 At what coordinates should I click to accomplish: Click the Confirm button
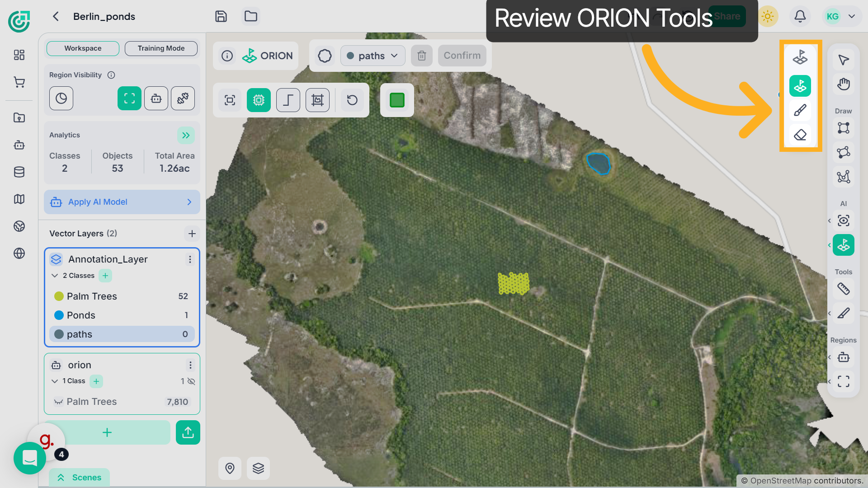coord(462,56)
